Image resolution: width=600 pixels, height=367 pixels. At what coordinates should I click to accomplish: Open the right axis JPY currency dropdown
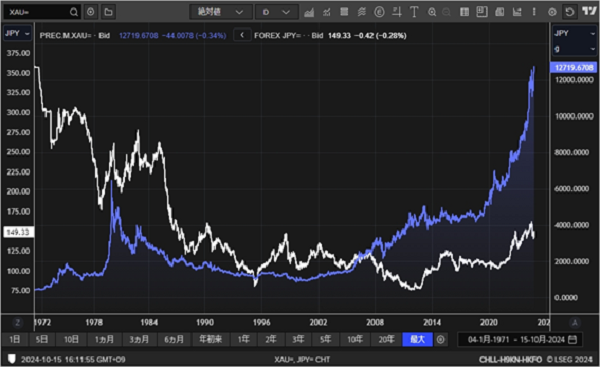574,34
